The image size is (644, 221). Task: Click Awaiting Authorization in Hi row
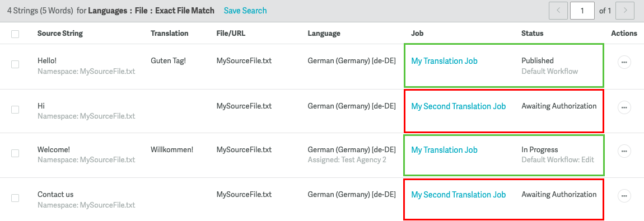(x=559, y=106)
